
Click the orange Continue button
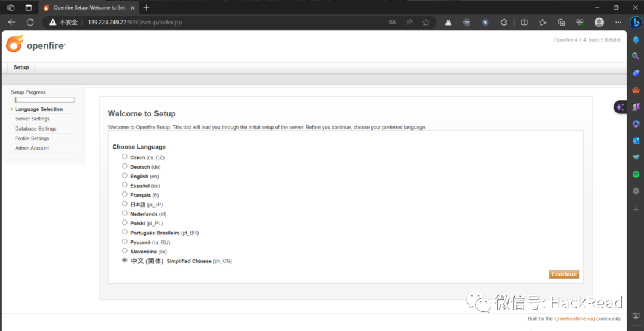pyautogui.click(x=564, y=274)
